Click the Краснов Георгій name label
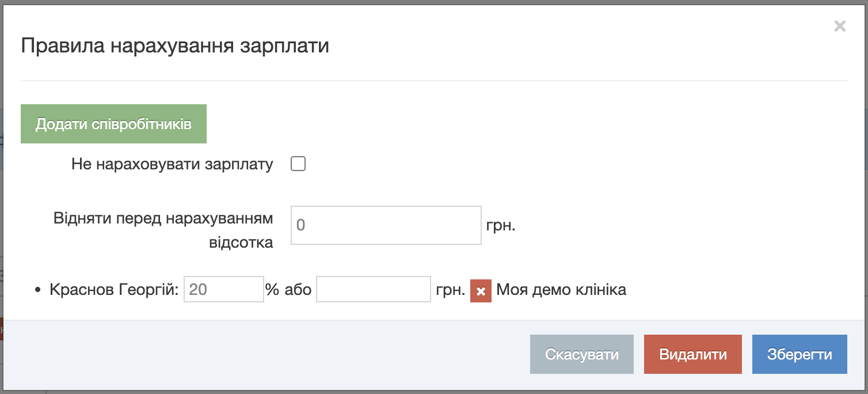 (x=115, y=289)
